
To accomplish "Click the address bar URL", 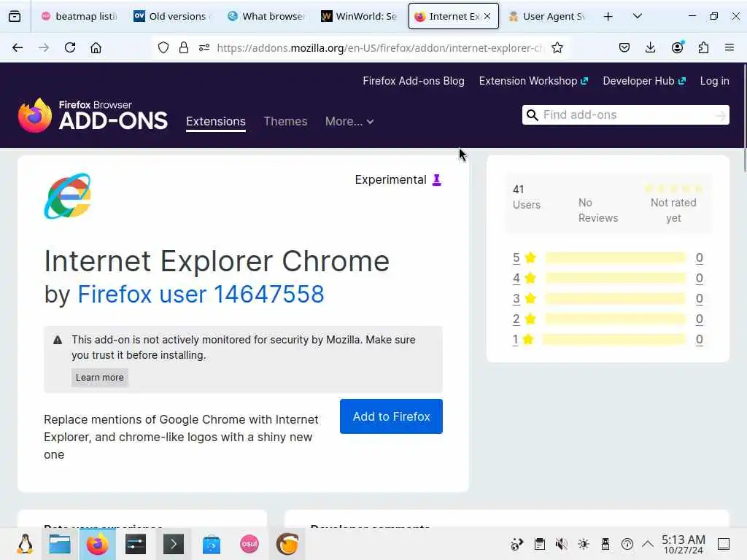I will point(380,47).
